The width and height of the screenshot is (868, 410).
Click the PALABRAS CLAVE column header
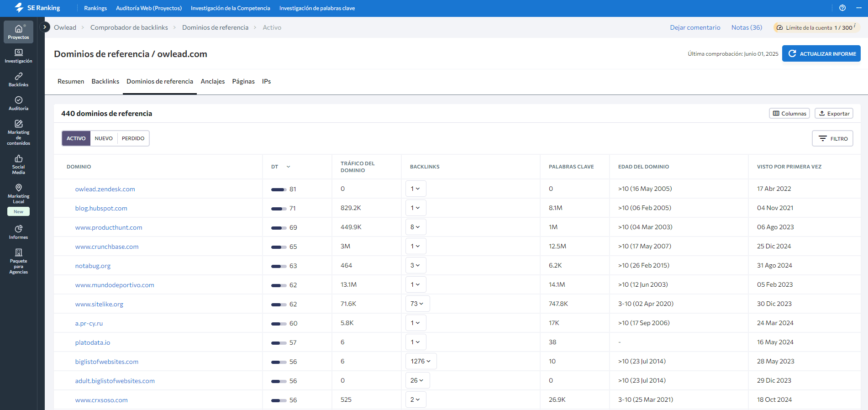point(571,167)
